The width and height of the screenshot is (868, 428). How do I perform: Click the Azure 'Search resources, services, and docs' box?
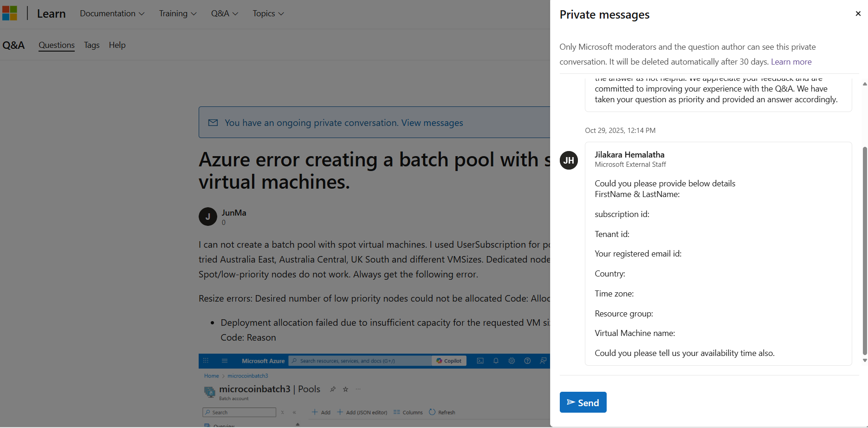pos(360,361)
